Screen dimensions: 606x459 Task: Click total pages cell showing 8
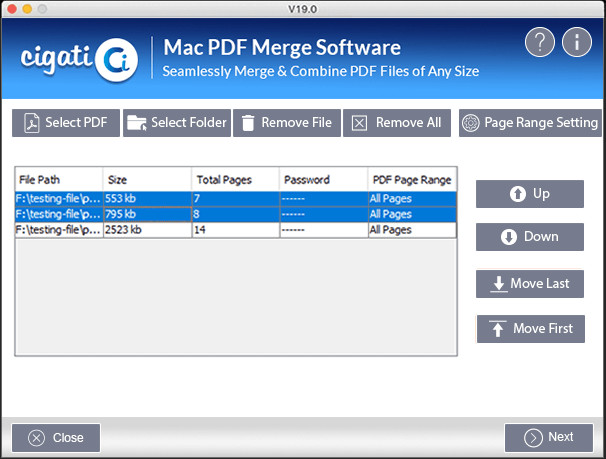click(235, 214)
